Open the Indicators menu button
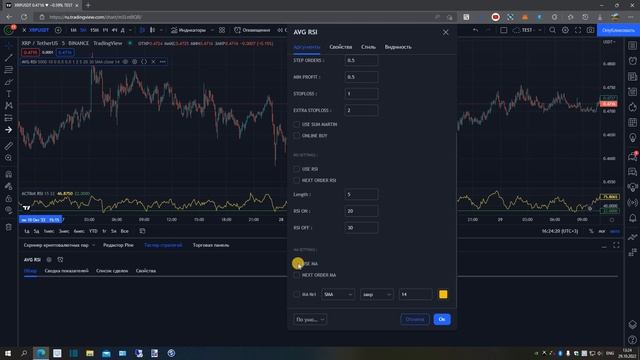The width and height of the screenshot is (640, 360). [x=189, y=30]
